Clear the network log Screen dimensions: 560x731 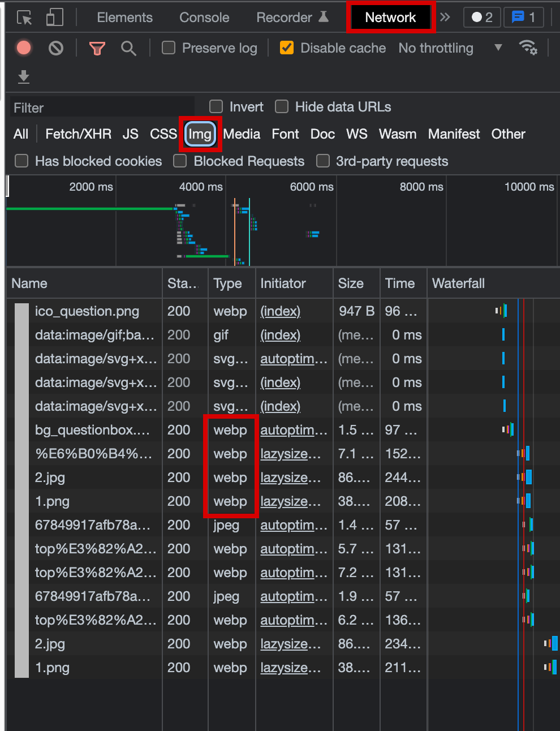[56, 48]
